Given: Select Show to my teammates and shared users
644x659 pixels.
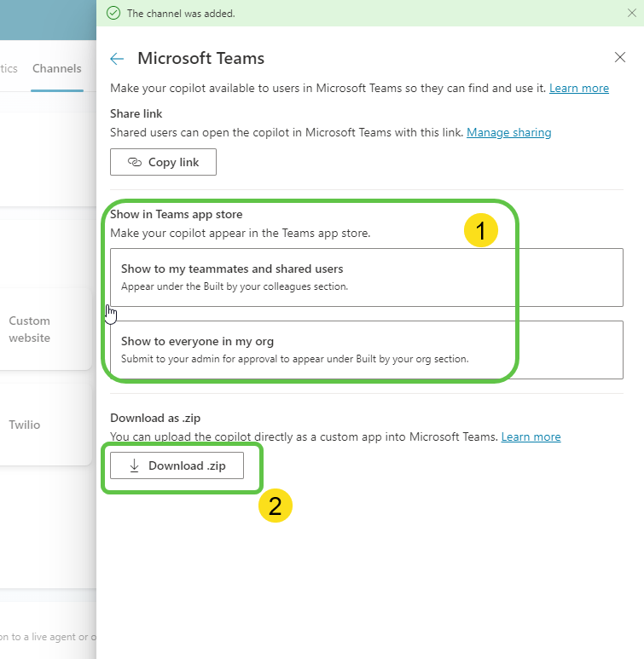Looking at the screenshot, I should point(367,277).
